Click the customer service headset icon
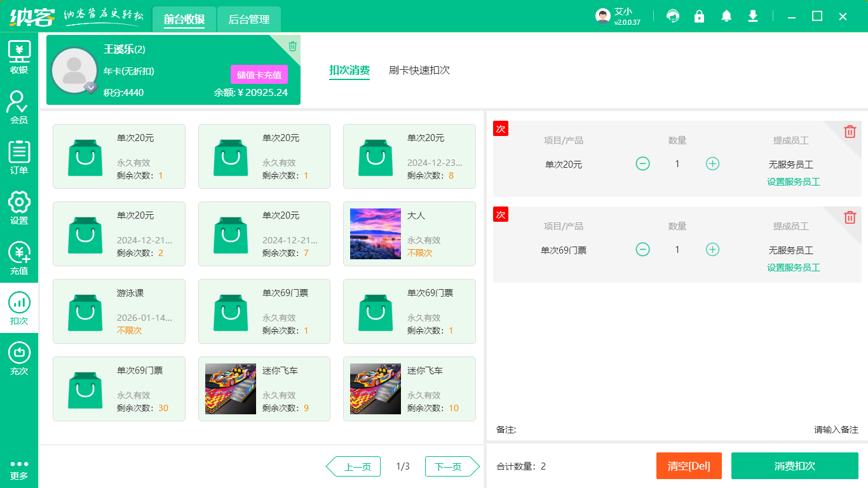Screen dimensions: 868x488 tap(673, 17)
